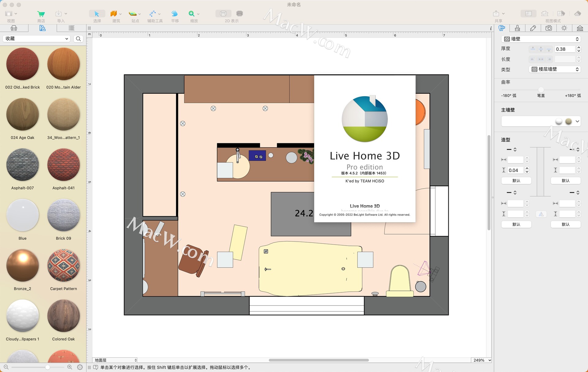The image size is (588, 372).
Task: Switch to the furniture library tab
Action: pos(14,28)
